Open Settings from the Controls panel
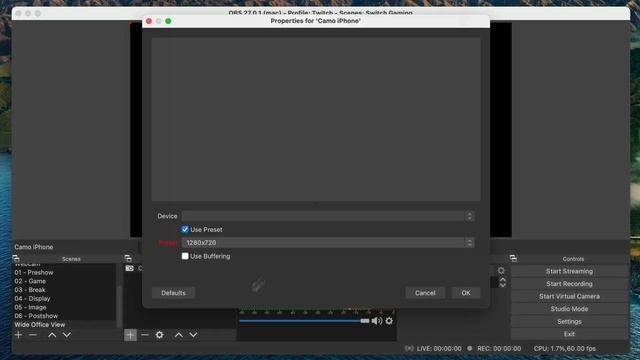 (569, 322)
